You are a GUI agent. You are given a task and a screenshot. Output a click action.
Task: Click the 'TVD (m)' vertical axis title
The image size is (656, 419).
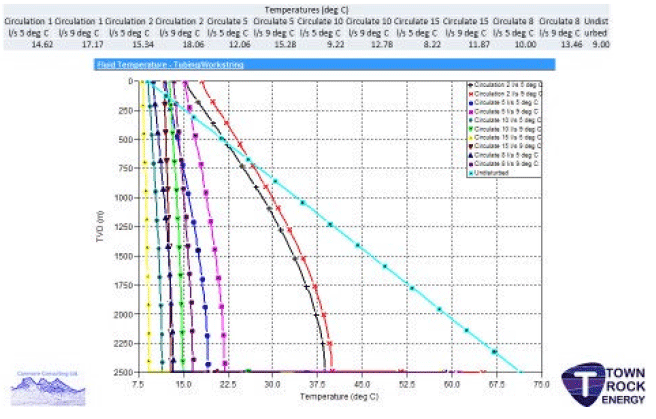[x=100, y=226]
